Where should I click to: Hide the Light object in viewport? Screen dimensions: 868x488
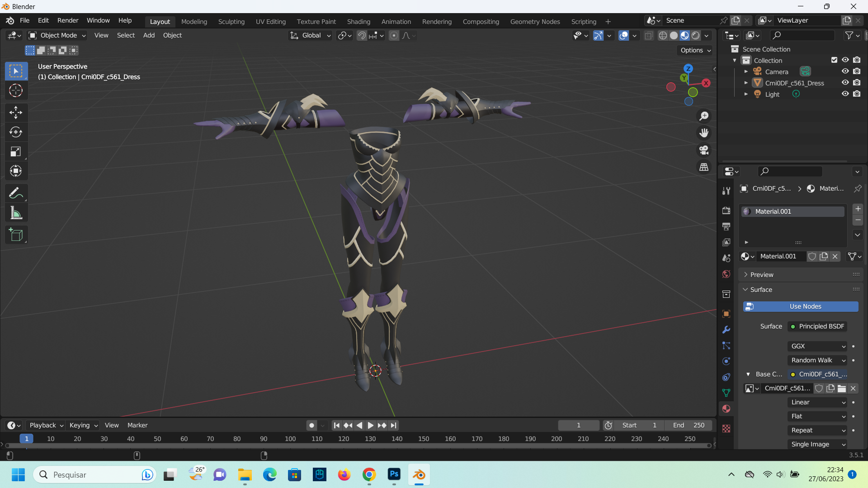pyautogui.click(x=845, y=94)
